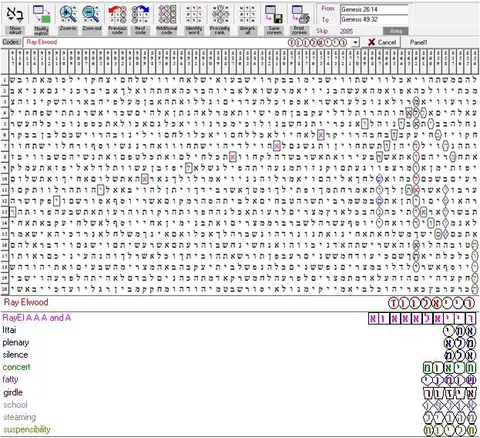Image resolution: width=480 pixels, height=438 pixels.
Task: Select the silence term in list
Action: coord(15,355)
